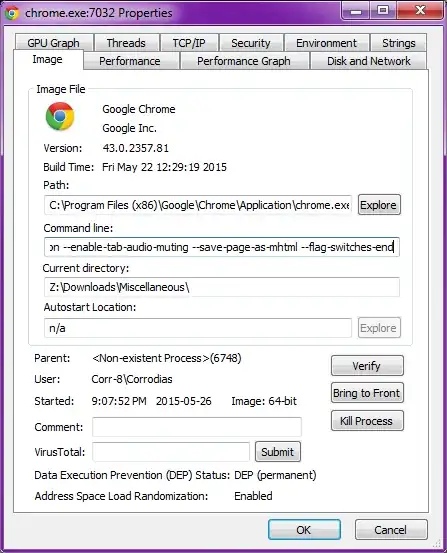Click the large Google Chrome image icon
The height and width of the screenshot is (553, 447).
(x=60, y=116)
